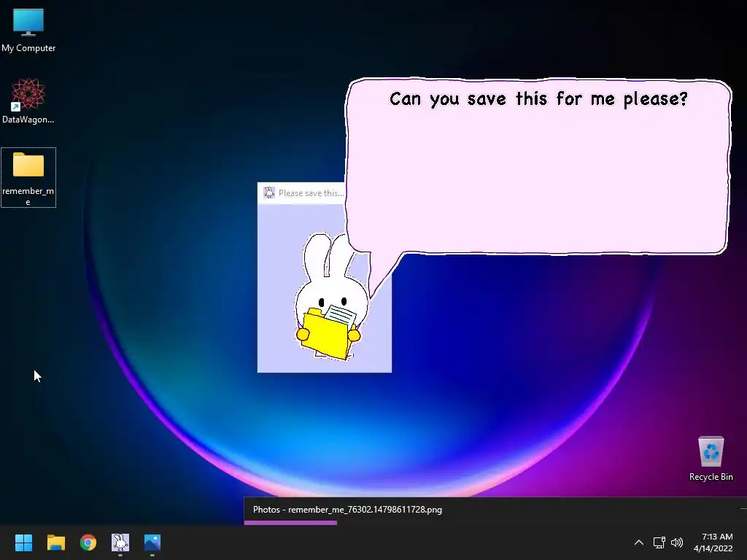Open the Windows Start menu
Viewport: 747px width, 560px height.
click(x=23, y=542)
